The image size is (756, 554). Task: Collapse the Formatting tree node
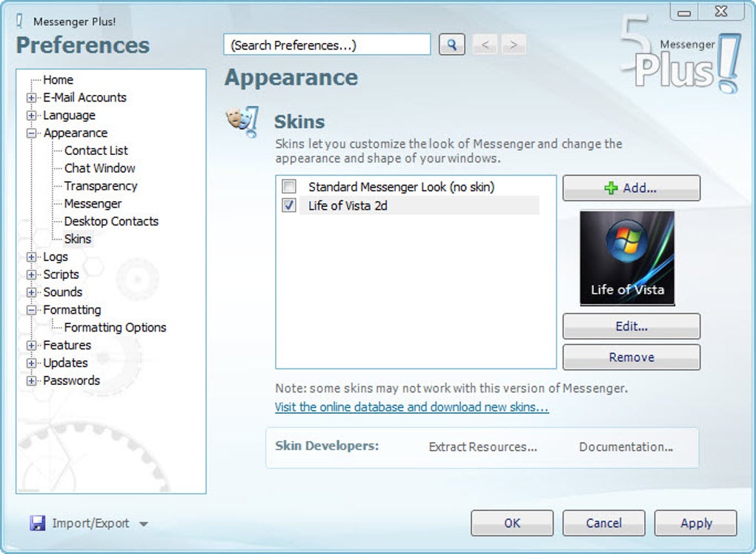pos(31,310)
